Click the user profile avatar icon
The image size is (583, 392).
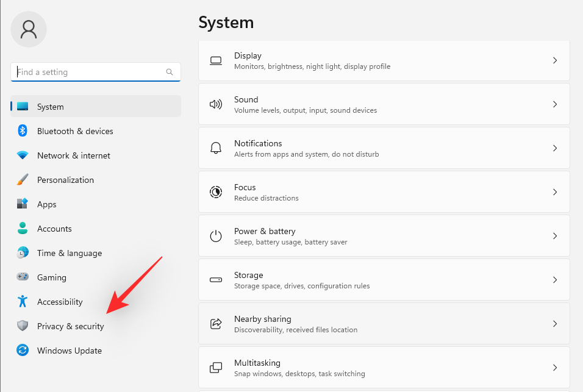(x=29, y=29)
